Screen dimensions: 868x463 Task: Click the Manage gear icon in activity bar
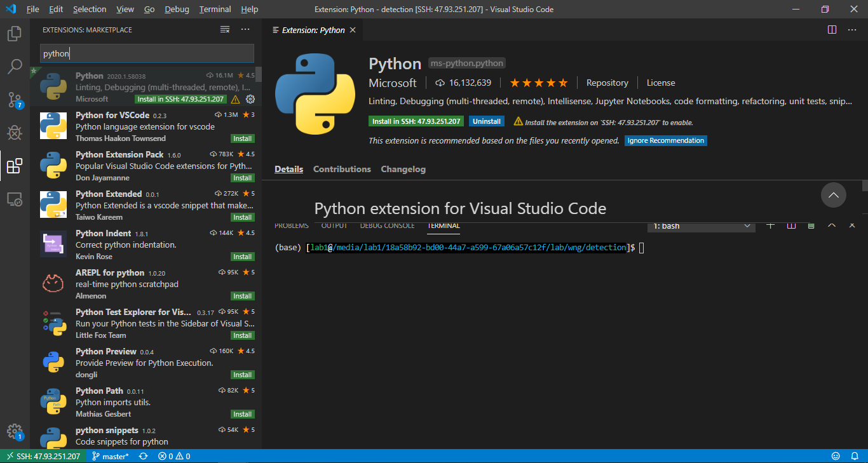[x=15, y=431]
